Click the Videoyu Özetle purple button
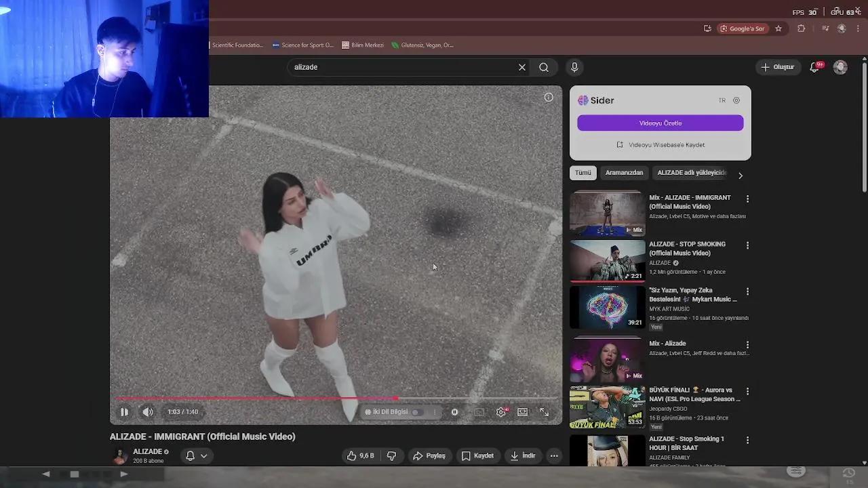Image resolution: width=868 pixels, height=488 pixels. (x=660, y=123)
